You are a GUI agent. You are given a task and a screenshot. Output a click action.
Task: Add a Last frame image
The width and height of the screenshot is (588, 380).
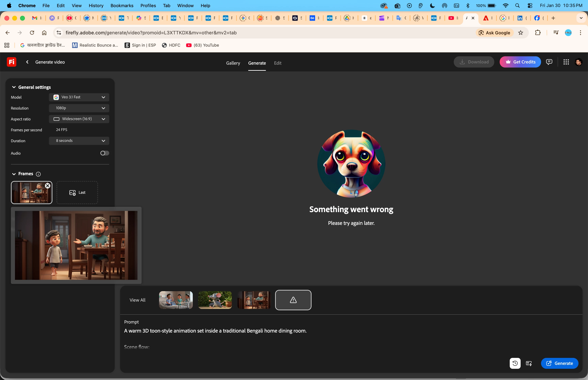(77, 193)
